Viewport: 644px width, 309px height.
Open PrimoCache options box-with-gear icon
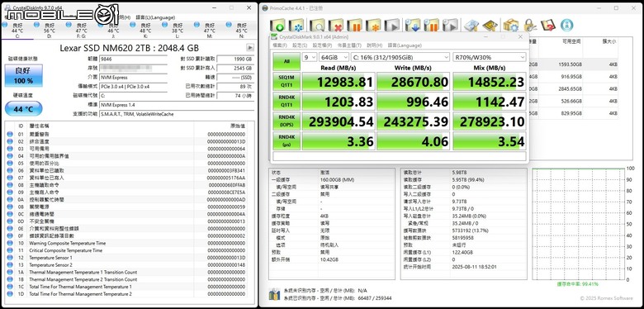click(510, 26)
